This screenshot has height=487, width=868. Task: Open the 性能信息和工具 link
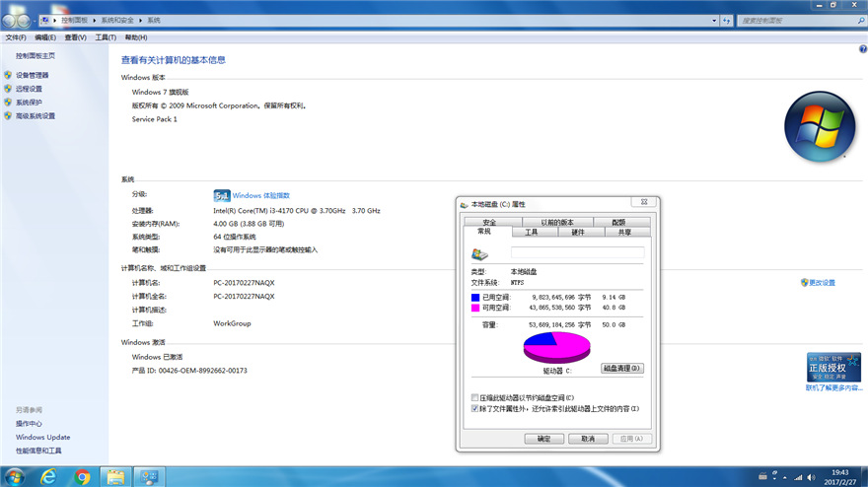(x=38, y=452)
